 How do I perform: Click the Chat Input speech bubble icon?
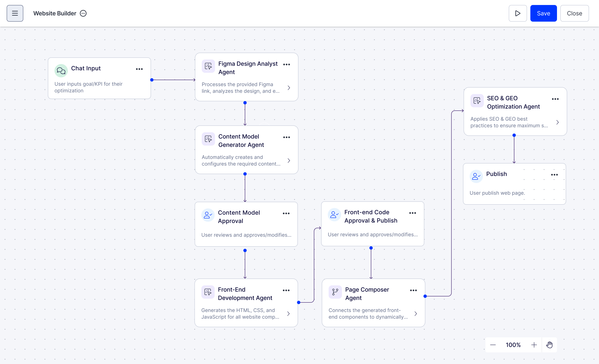[61, 71]
